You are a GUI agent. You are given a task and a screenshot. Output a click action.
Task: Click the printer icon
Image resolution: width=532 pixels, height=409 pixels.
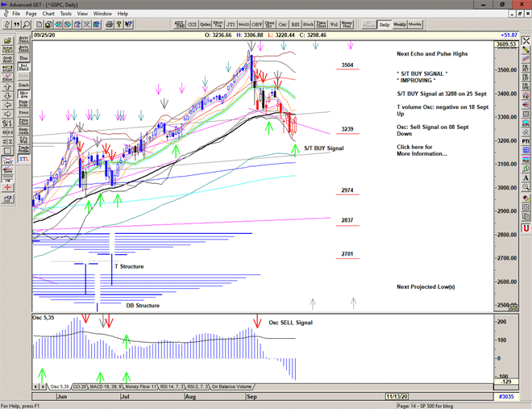click(110, 24)
